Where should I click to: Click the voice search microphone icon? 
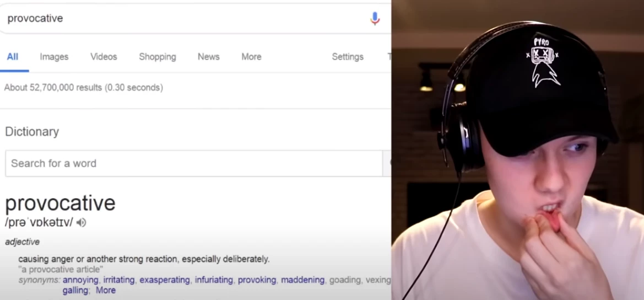(x=375, y=19)
